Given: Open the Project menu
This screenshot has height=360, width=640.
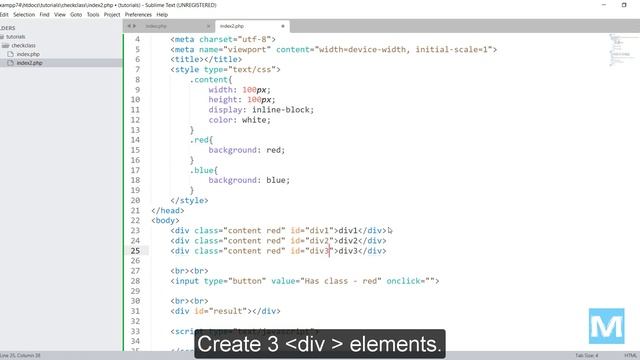Looking at the screenshot, I should tap(112, 14).
